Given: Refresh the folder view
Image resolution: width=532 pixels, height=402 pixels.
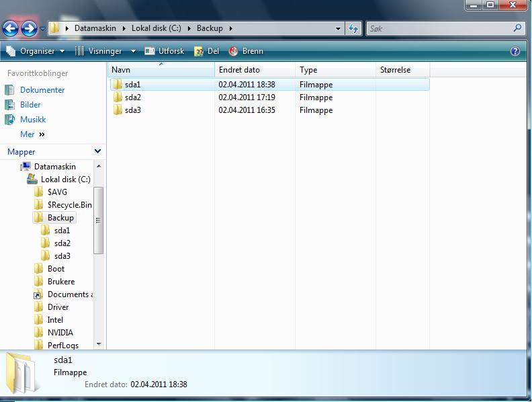Looking at the screenshot, I should [x=353, y=28].
